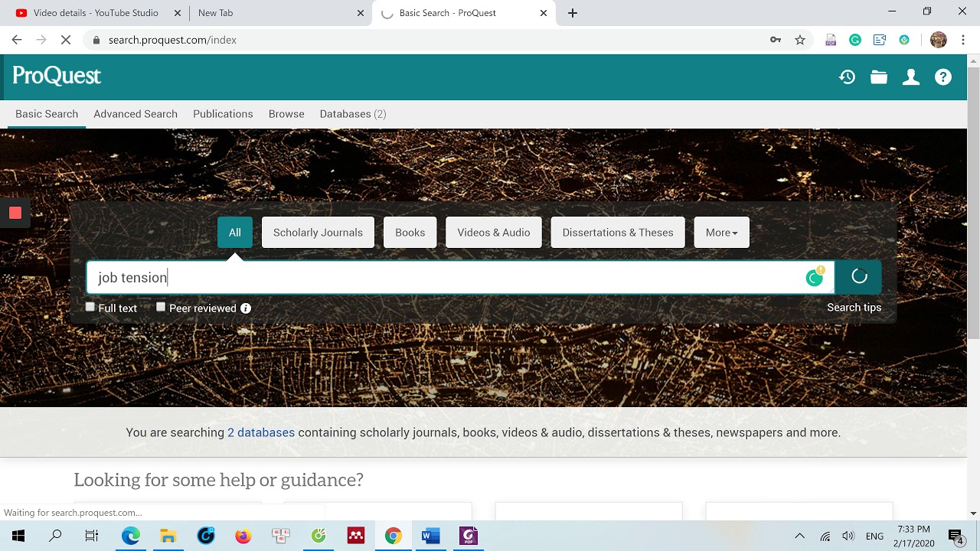Open the notifications action center
Screen dimensions: 980x551
tap(955, 536)
